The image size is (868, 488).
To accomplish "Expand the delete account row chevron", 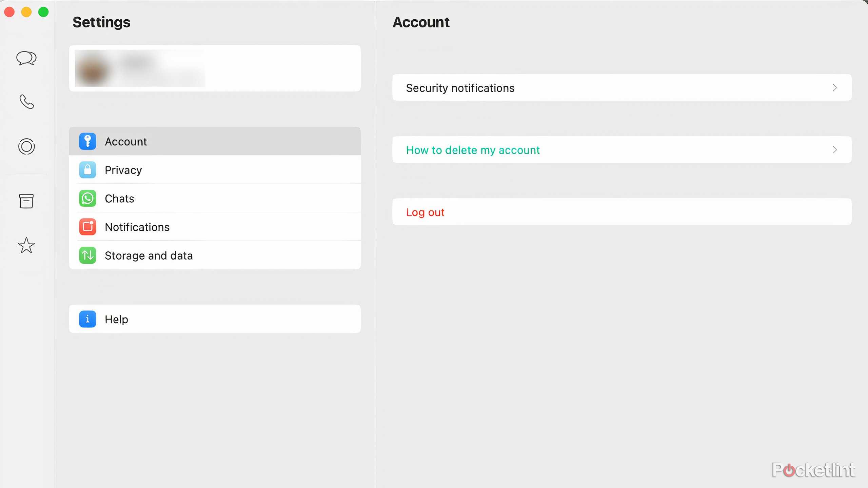I will point(834,150).
